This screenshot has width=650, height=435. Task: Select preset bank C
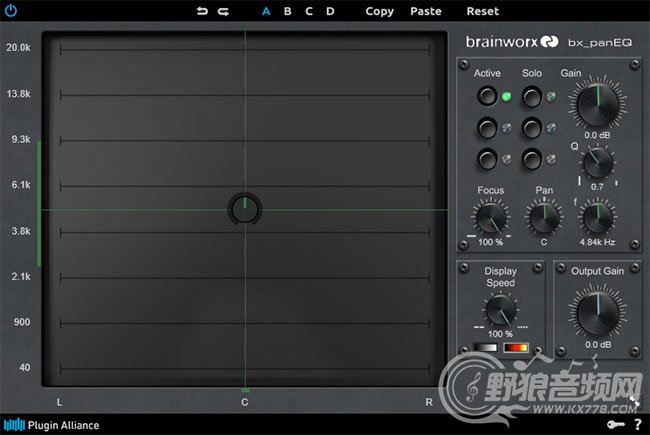tap(309, 11)
